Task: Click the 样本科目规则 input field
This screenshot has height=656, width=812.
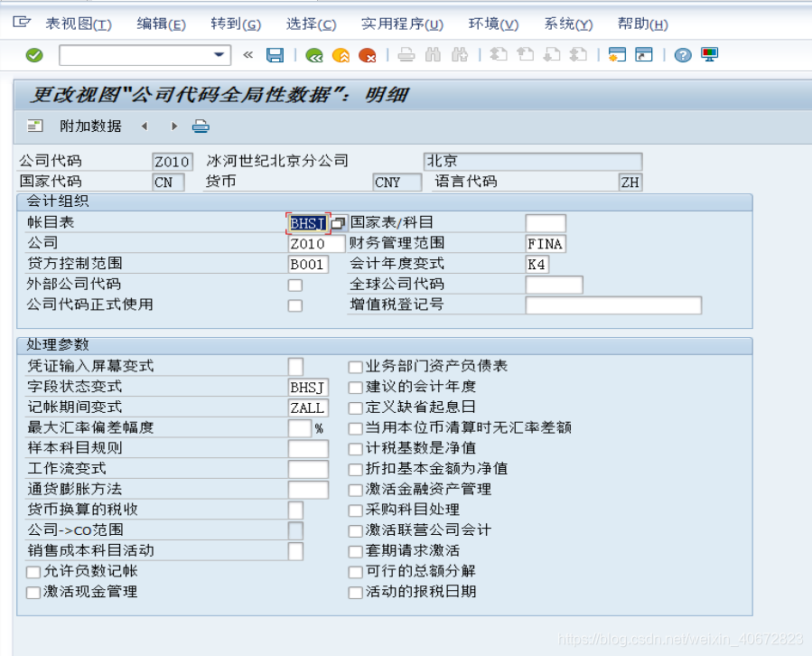Action: pos(308,449)
